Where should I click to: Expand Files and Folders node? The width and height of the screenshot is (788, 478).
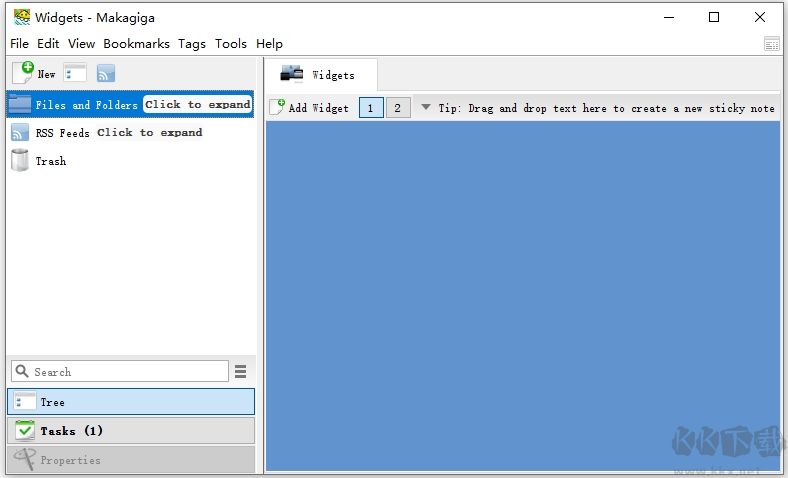point(198,105)
